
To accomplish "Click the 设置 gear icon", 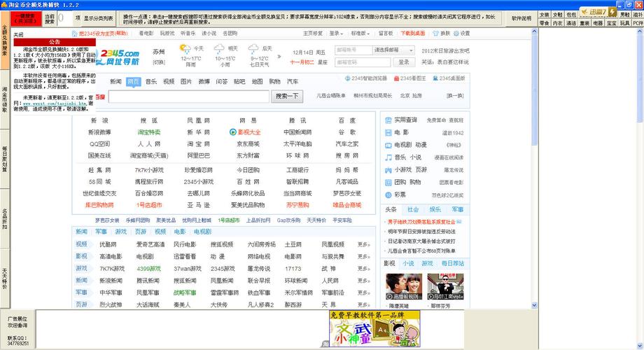I will coord(456,34).
